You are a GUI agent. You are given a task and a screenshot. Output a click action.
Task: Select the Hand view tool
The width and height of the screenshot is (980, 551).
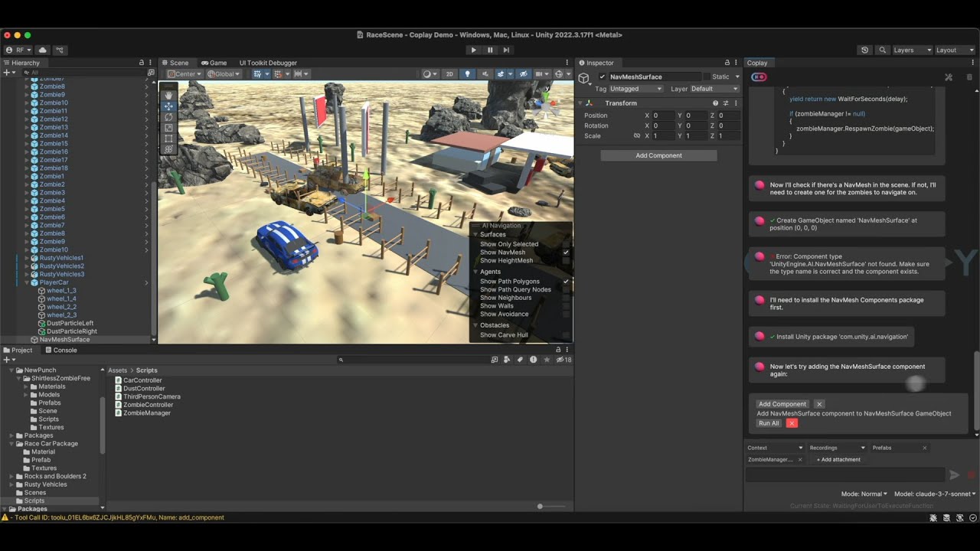point(168,96)
